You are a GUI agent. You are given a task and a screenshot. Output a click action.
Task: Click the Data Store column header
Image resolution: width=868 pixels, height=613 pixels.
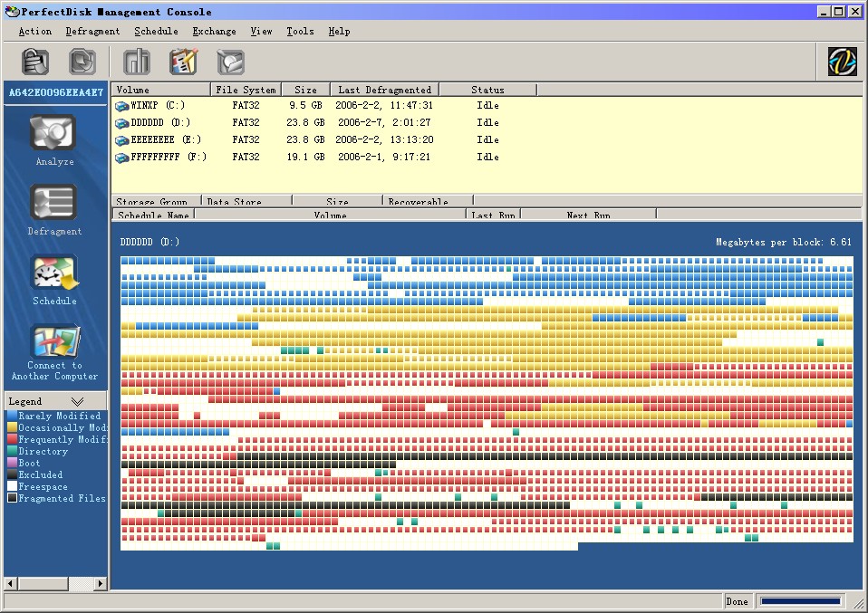246,201
